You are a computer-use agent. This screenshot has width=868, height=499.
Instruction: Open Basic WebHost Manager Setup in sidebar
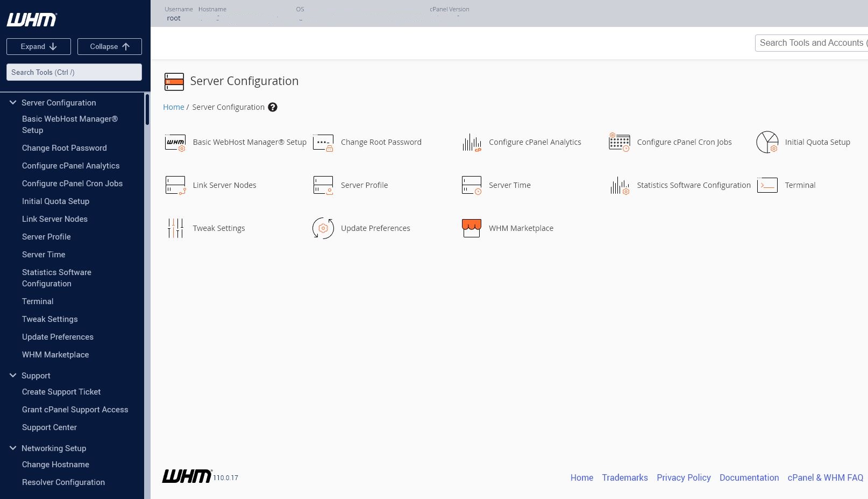point(70,124)
